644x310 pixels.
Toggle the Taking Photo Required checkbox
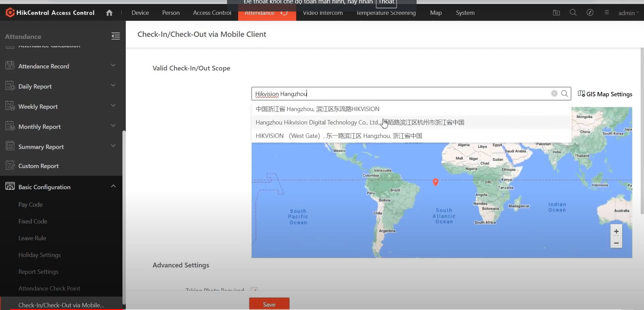tap(254, 290)
